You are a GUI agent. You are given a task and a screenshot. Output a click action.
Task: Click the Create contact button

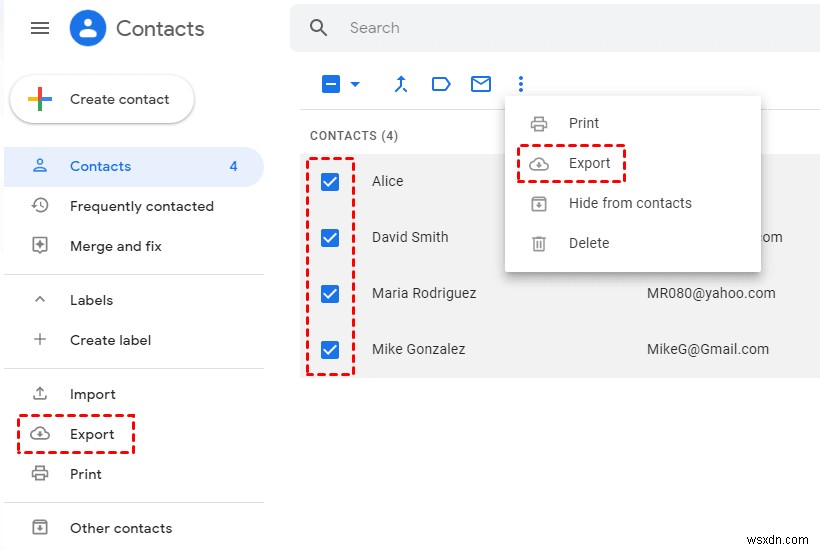102,100
